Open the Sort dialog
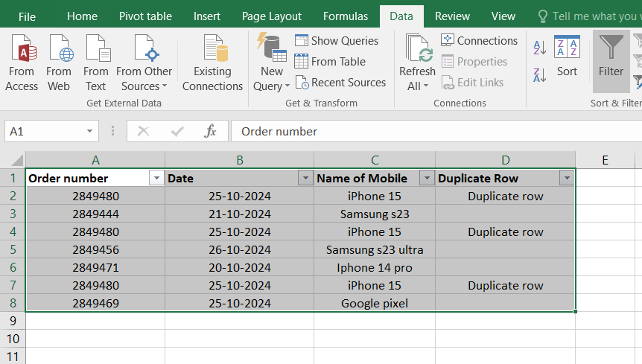This screenshot has width=642, height=364. click(567, 56)
